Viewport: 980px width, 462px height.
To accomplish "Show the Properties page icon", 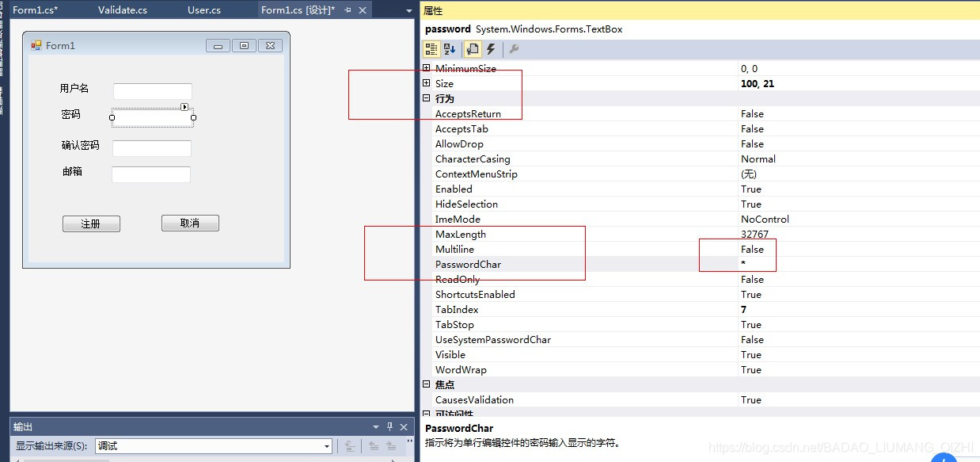I will click(x=473, y=49).
